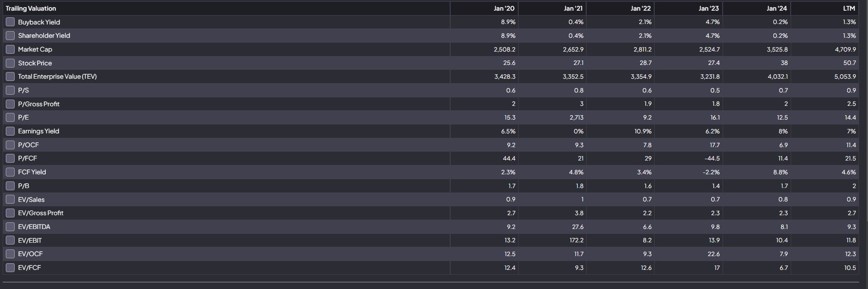
Task: Click Stock Price value 25.6
Action: click(x=509, y=63)
